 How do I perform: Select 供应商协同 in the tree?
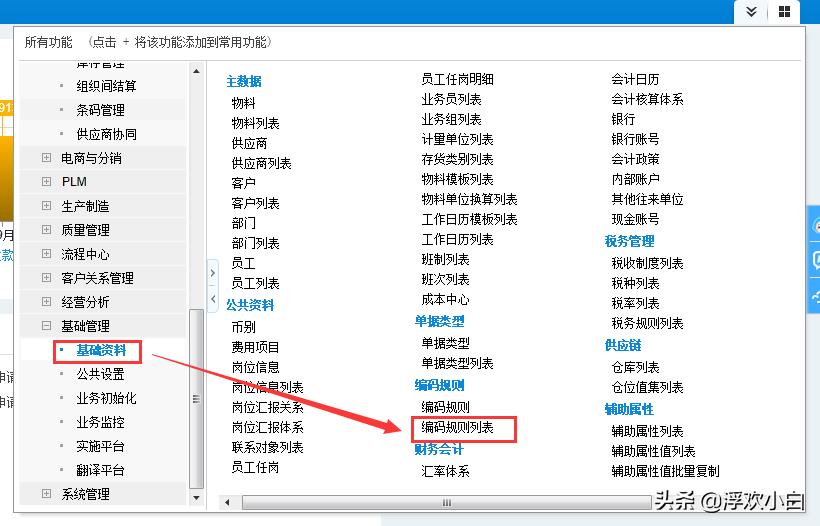tap(106, 134)
